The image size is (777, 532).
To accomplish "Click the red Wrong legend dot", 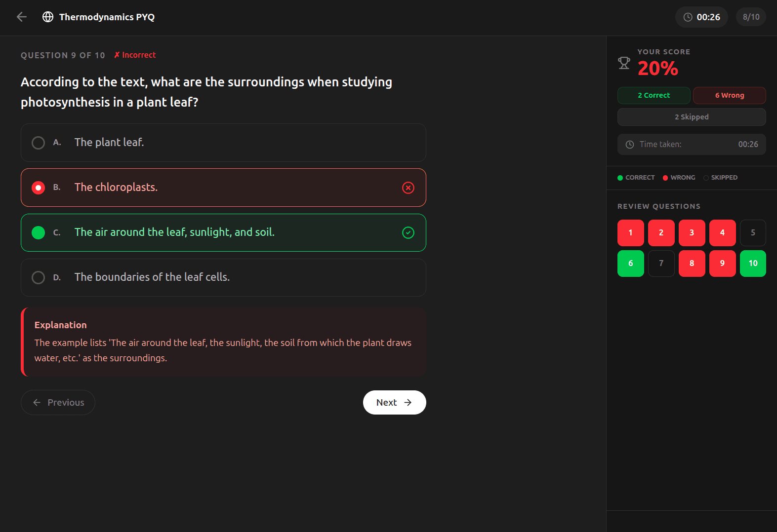I will pos(665,178).
